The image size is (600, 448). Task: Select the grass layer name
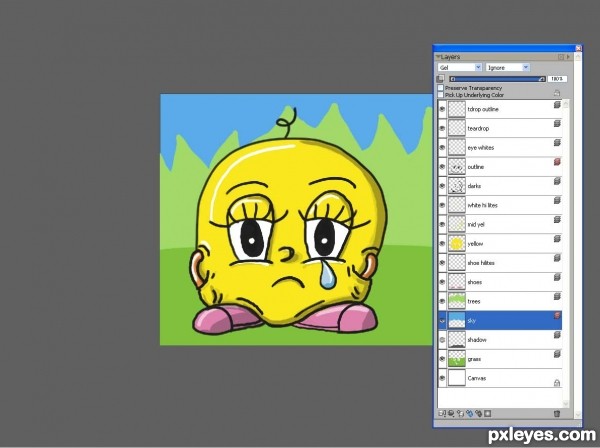click(474, 359)
